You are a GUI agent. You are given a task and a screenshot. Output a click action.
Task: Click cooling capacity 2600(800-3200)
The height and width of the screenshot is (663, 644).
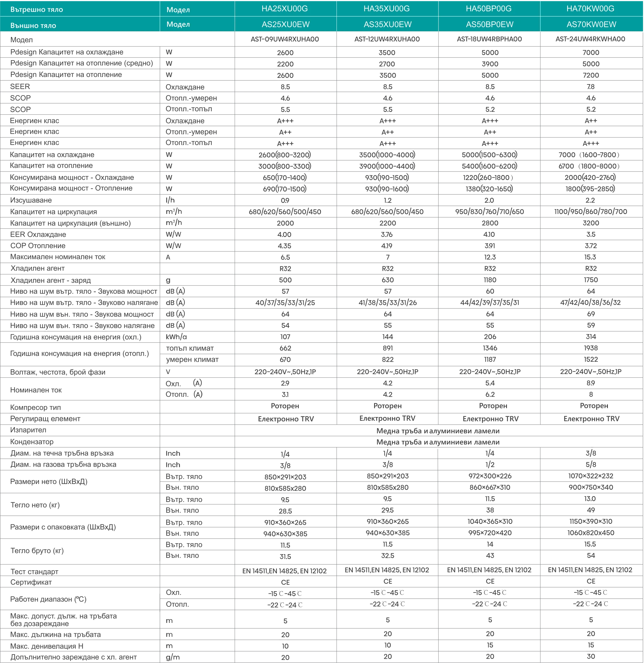click(x=285, y=155)
